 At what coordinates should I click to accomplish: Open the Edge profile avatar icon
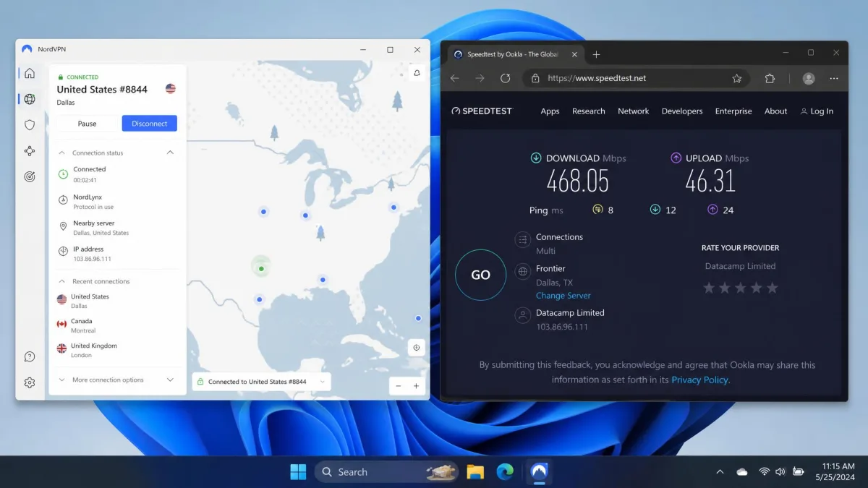coord(809,78)
